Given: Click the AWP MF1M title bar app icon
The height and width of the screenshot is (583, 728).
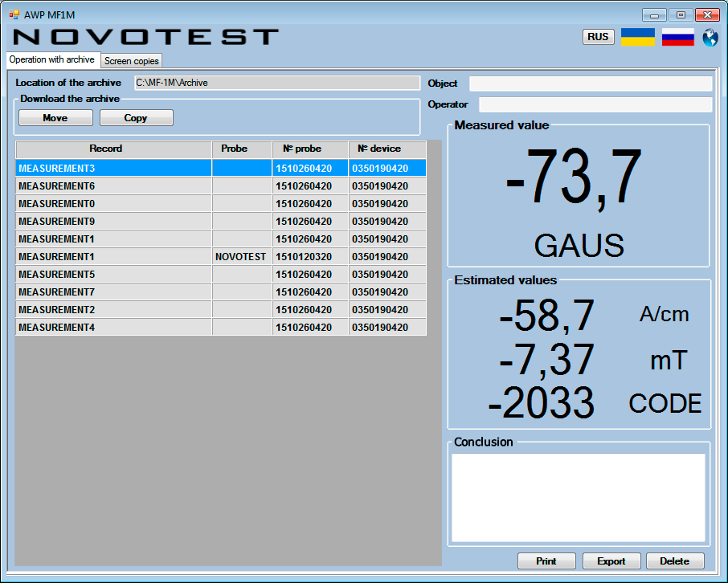Looking at the screenshot, I should [x=14, y=14].
